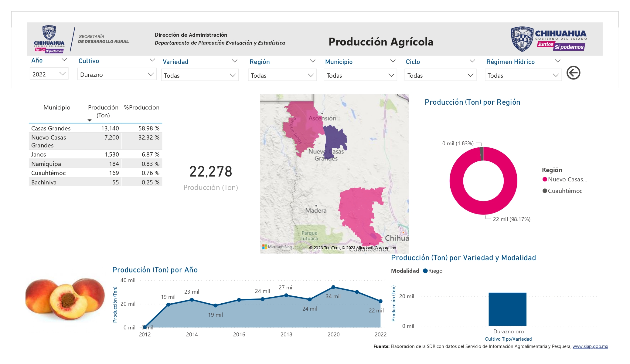Click the sort arrow under Producción (Ton) column
Image resolution: width=630 pixels, height=364 pixels.
[x=90, y=120]
